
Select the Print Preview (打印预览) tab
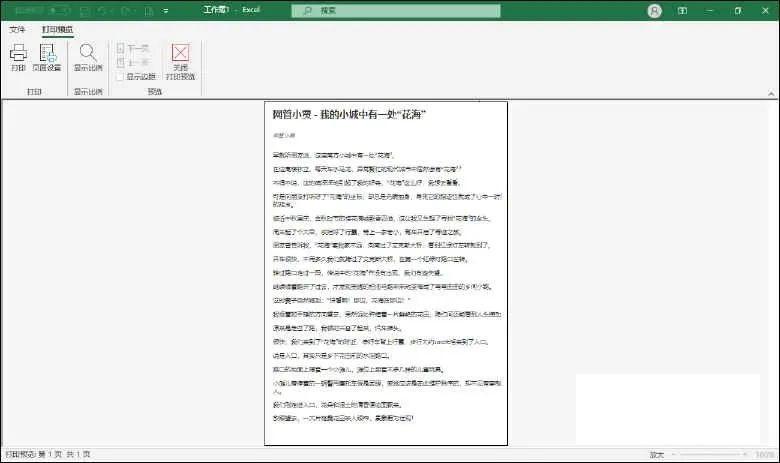(57, 30)
